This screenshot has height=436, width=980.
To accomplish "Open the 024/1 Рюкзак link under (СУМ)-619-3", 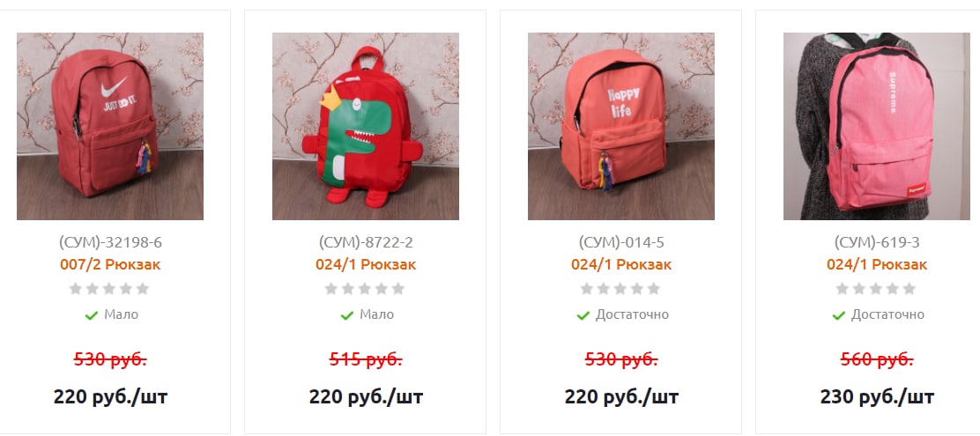I will tap(877, 265).
